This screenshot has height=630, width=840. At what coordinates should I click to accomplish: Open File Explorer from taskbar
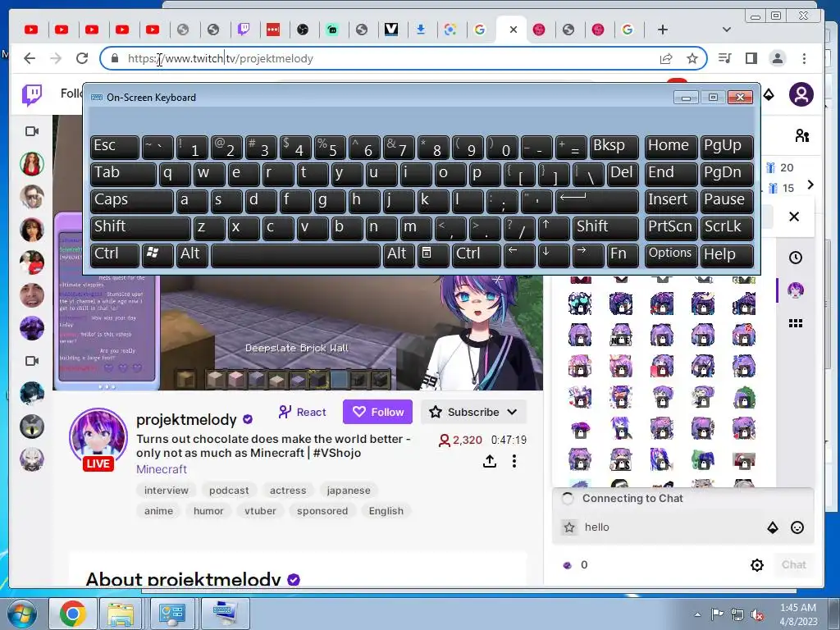[121, 614]
